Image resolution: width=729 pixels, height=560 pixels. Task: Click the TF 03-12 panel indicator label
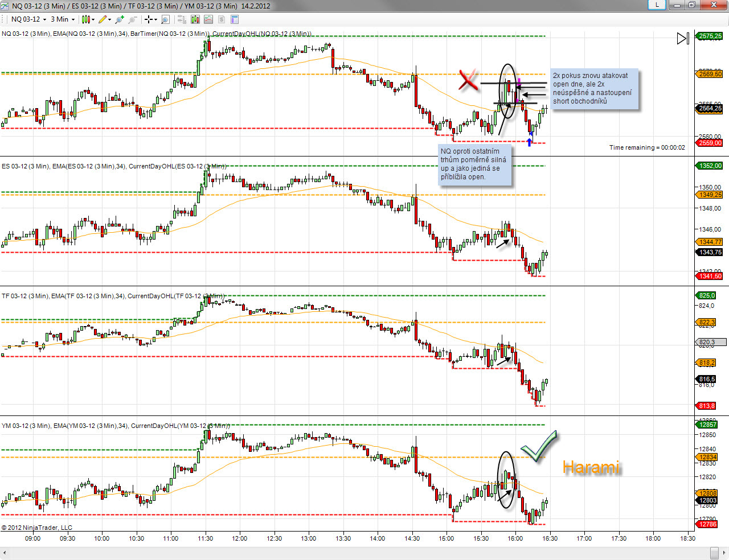click(113, 296)
